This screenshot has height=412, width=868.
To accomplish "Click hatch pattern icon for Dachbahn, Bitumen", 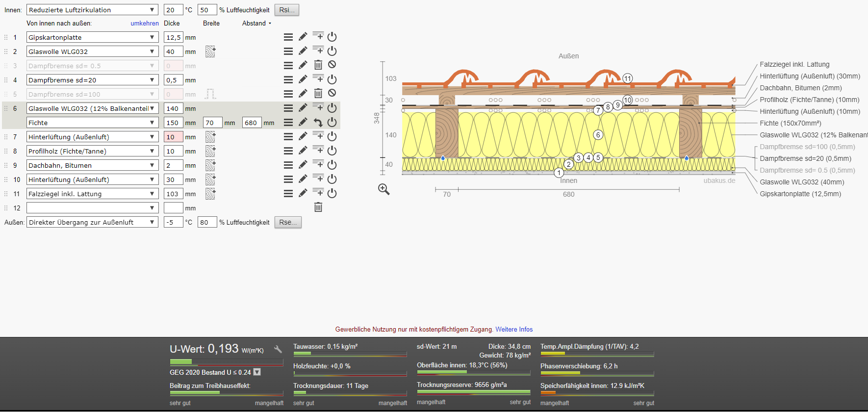I will (x=210, y=165).
